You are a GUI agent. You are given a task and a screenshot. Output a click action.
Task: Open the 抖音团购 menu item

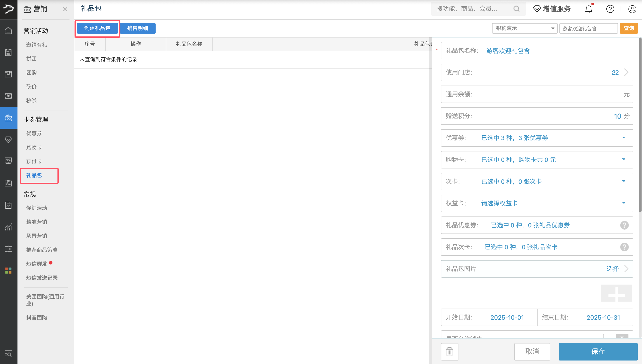(x=36, y=317)
